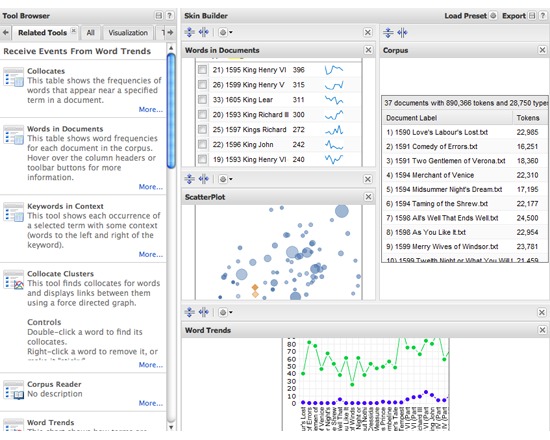Open the Words in Documents tool icon
The width and height of the screenshot is (550, 440).
(14, 135)
